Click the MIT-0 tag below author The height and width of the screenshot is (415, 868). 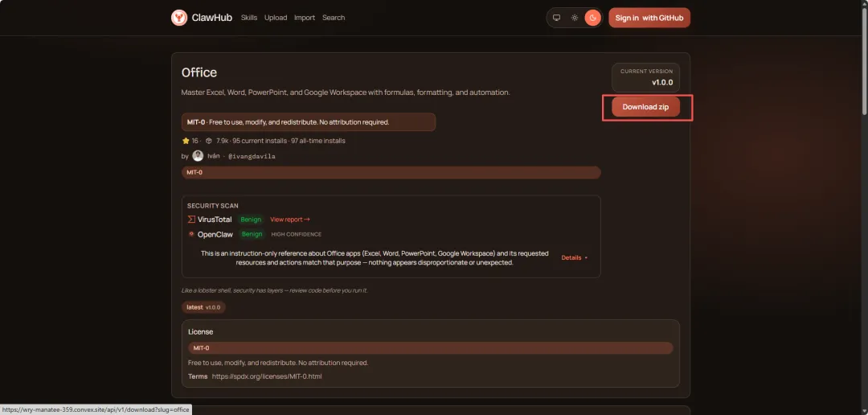click(391, 172)
